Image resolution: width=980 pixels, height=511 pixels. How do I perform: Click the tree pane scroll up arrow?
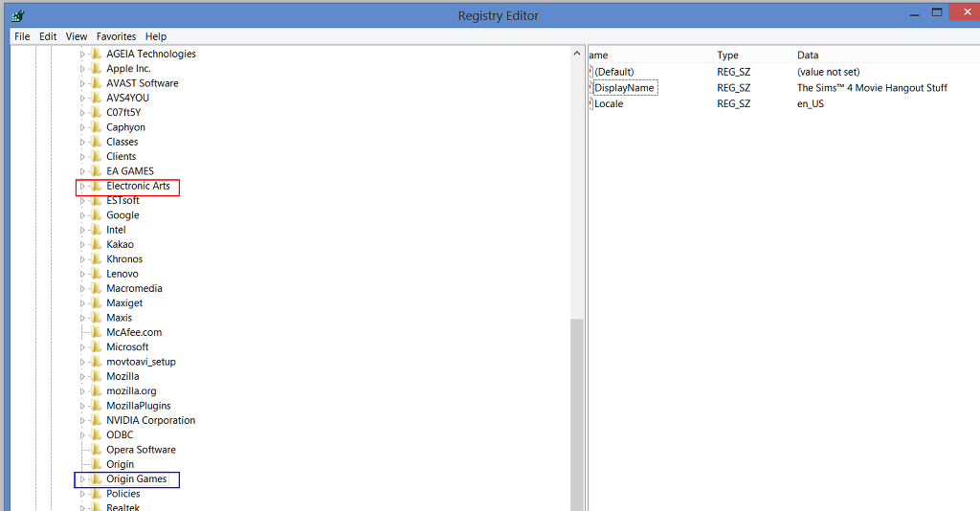pyautogui.click(x=576, y=54)
